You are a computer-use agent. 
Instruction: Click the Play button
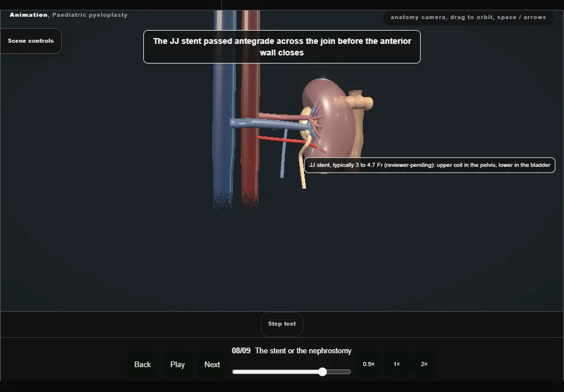pyautogui.click(x=177, y=364)
